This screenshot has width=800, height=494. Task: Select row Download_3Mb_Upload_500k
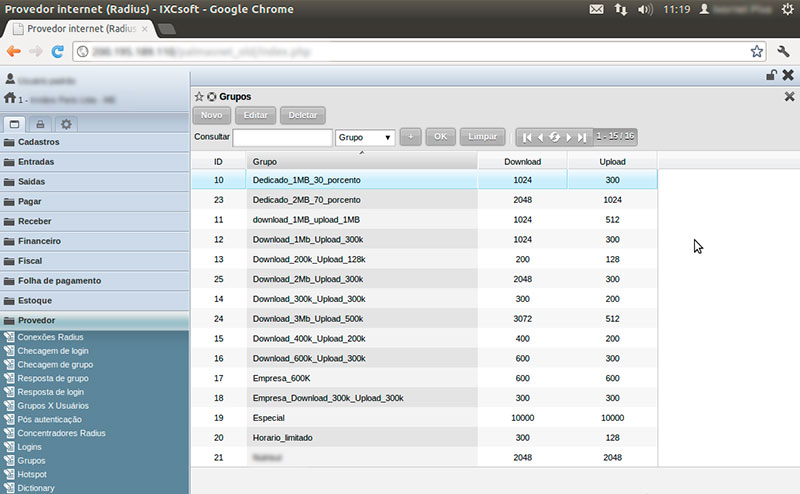(x=424, y=319)
